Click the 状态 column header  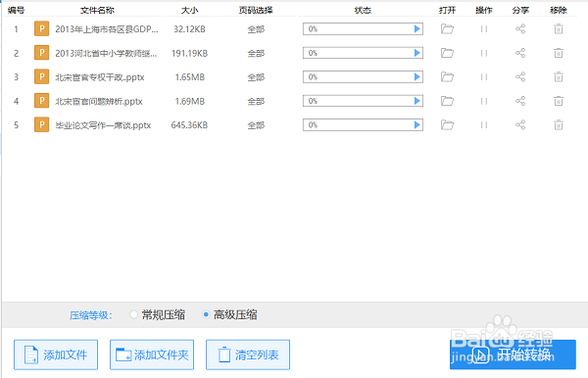click(x=363, y=10)
